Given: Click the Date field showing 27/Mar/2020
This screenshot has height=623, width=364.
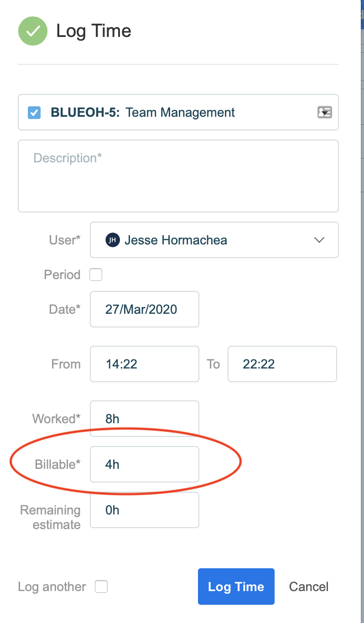Looking at the screenshot, I should 145,309.
